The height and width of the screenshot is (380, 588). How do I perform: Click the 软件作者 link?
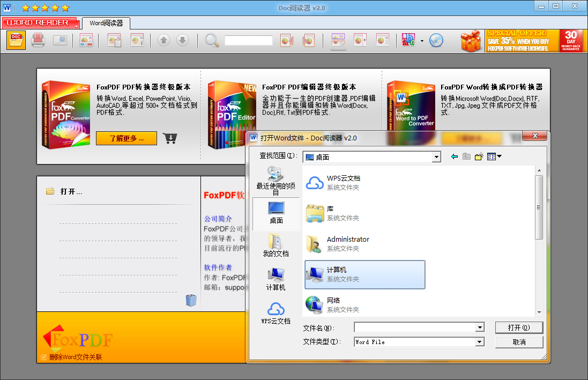[218, 267]
